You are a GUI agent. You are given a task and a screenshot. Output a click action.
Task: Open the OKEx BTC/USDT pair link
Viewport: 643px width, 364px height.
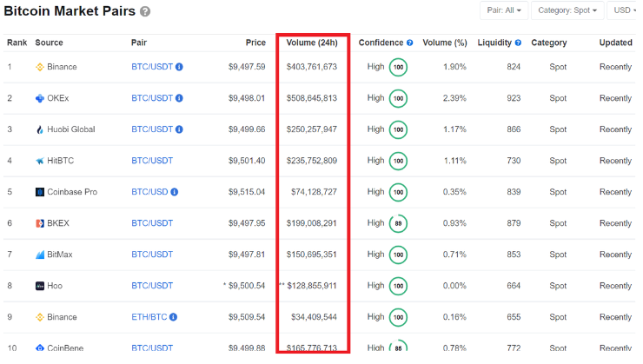pos(152,98)
